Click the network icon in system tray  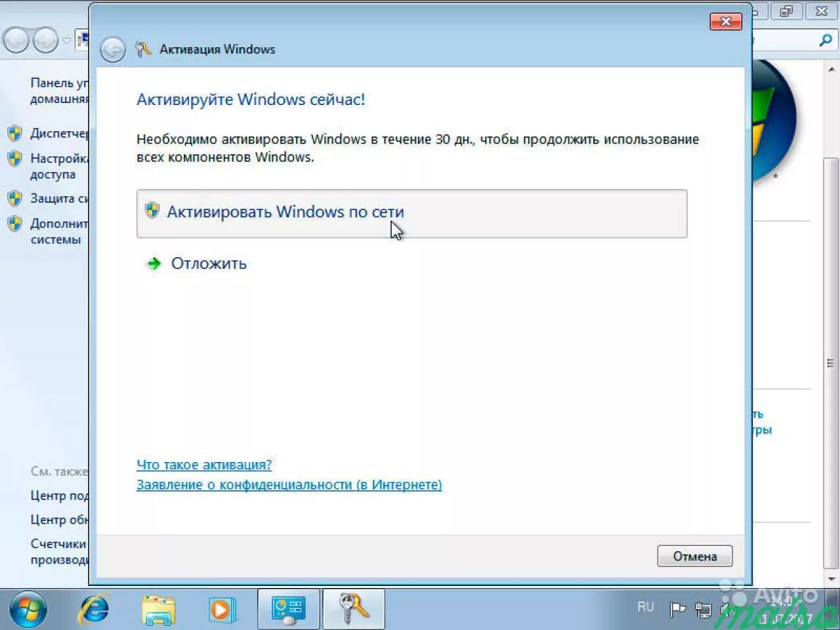(x=703, y=610)
